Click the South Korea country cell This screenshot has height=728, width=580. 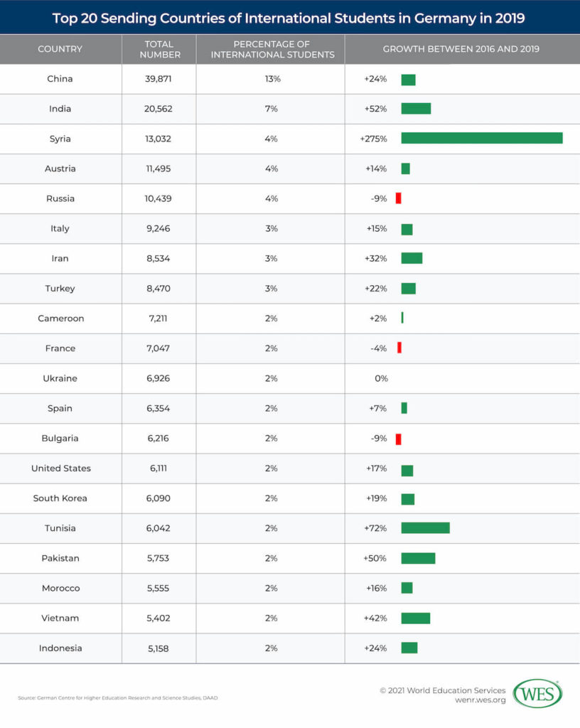pos(60,498)
